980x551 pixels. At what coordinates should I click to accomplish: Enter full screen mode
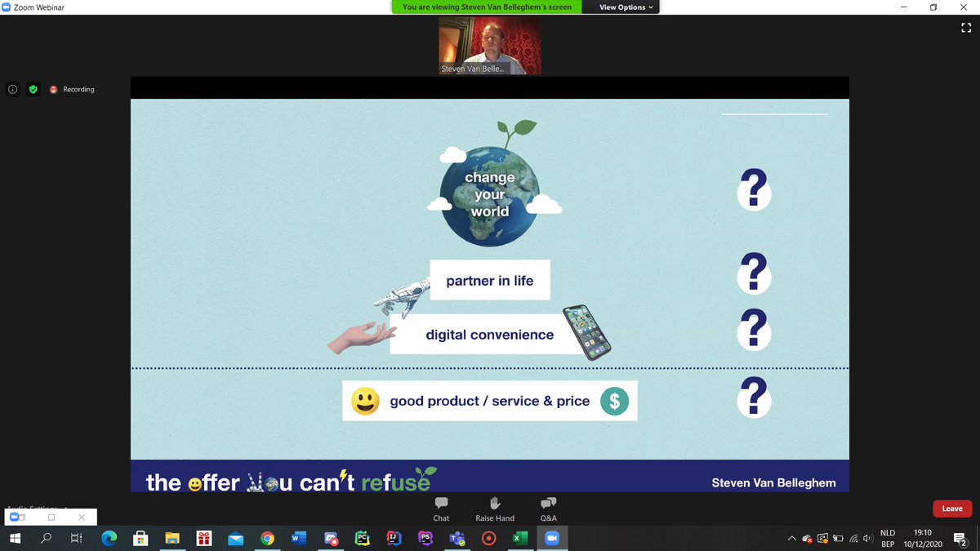point(967,28)
